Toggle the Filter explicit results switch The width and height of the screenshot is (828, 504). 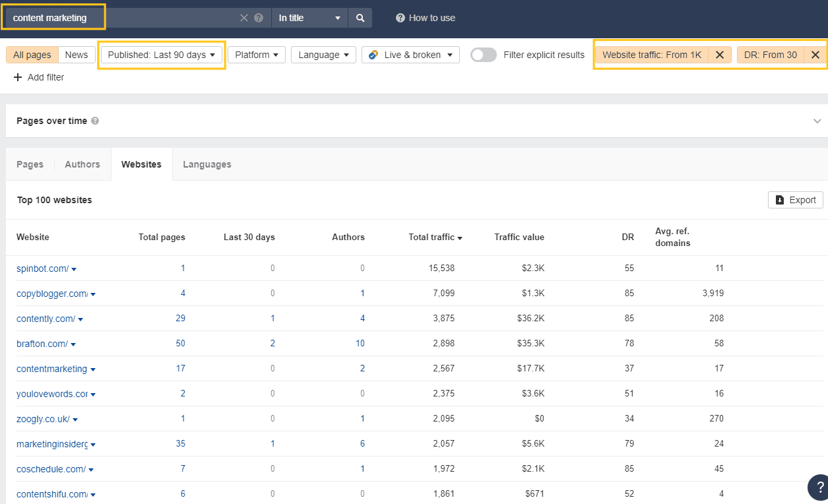pyautogui.click(x=484, y=55)
